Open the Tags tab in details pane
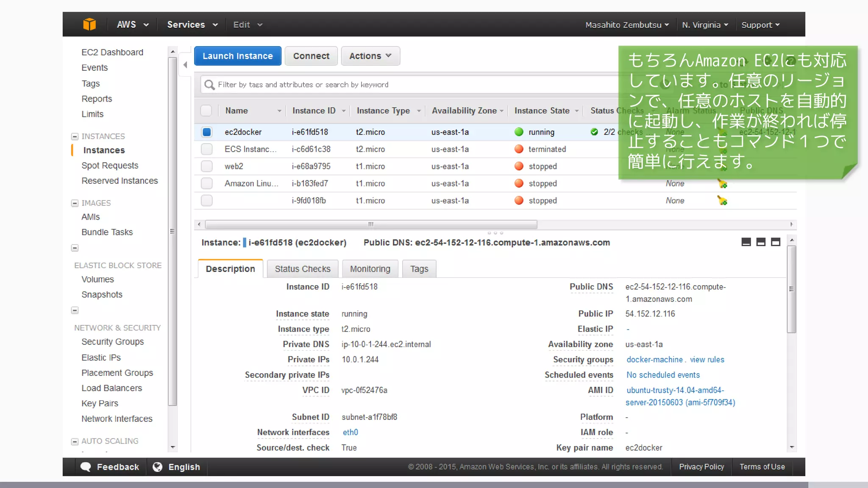Screen dimensions: 868x488 (419, 269)
